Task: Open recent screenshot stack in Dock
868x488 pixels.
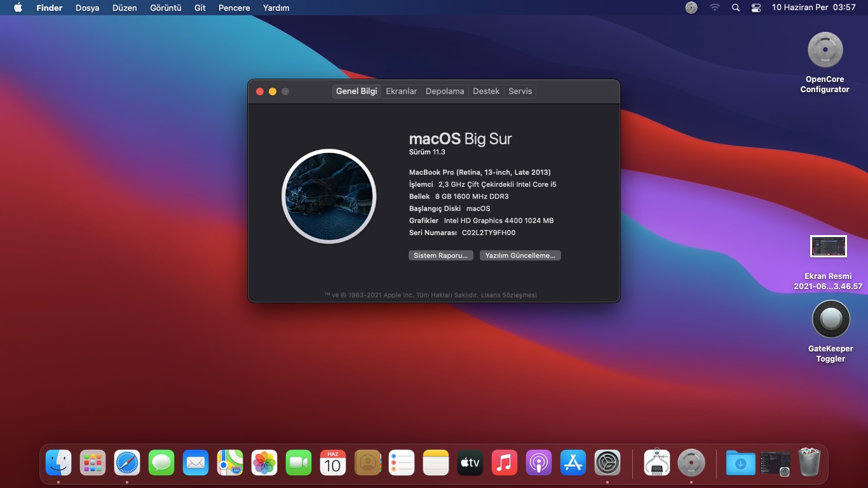Action: pos(775,463)
